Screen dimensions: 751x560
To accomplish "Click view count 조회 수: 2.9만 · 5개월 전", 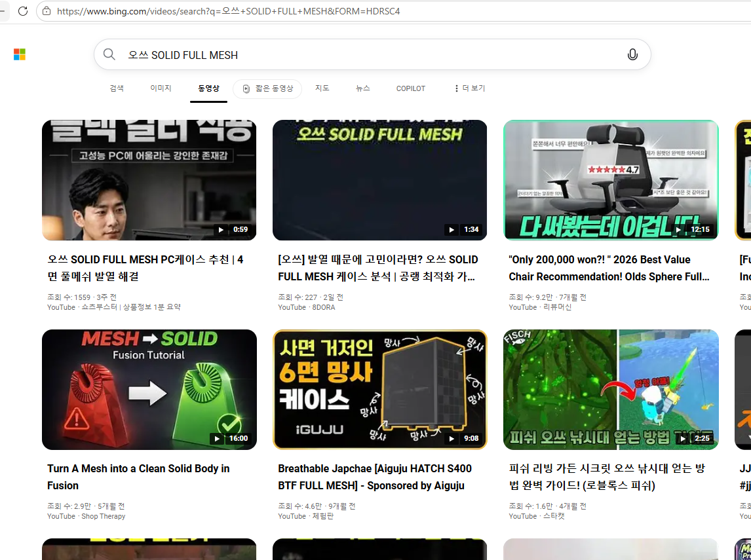I will pos(86,506).
